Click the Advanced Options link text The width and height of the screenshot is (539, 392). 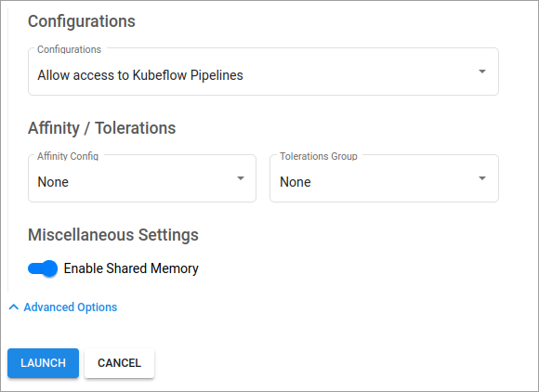point(71,307)
